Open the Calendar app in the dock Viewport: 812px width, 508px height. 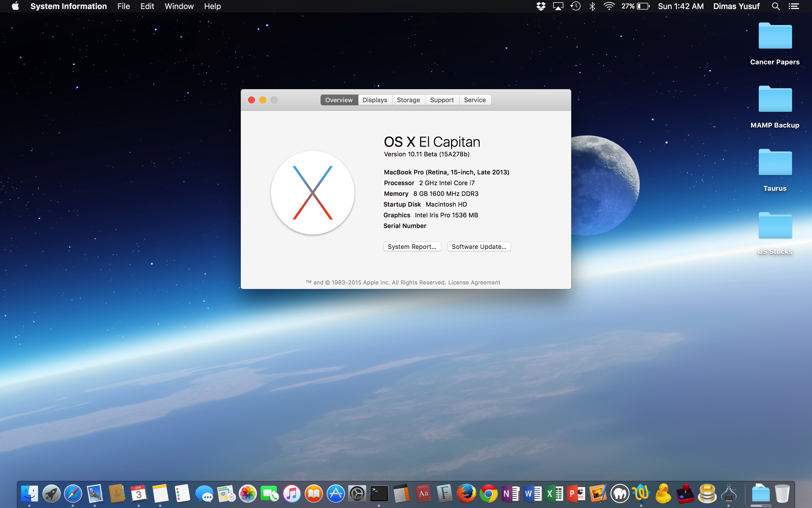click(x=139, y=494)
